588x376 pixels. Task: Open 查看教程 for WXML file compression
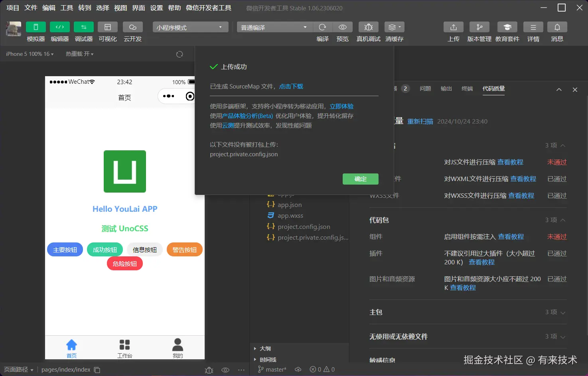[x=523, y=179]
